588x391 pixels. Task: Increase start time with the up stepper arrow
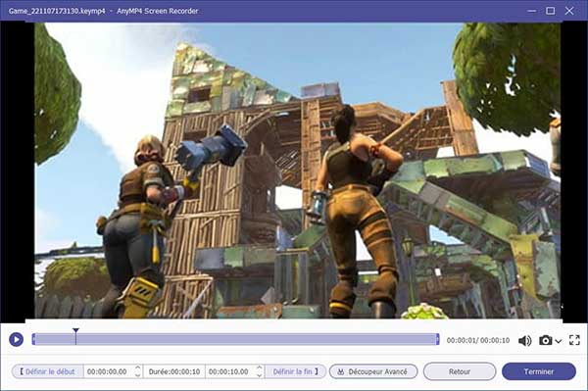pos(137,368)
